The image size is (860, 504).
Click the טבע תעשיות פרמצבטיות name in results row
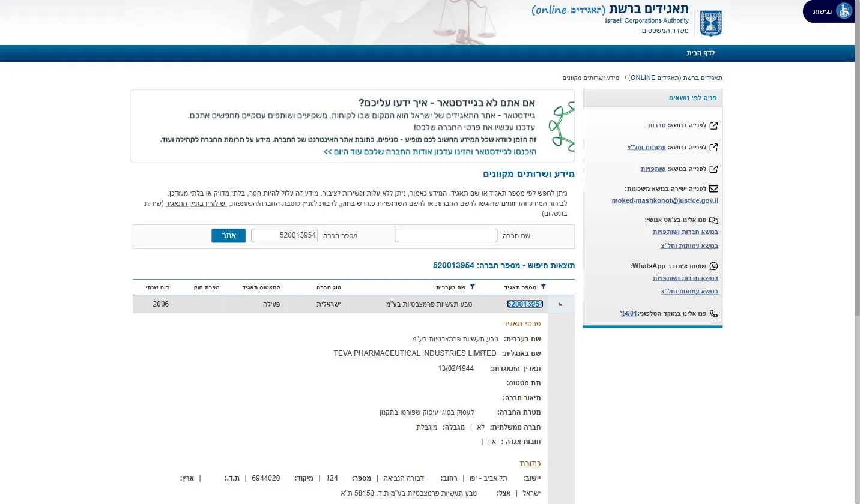429,304
